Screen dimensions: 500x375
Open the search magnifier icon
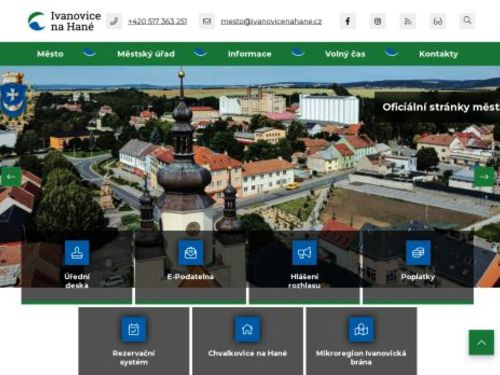pyautogui.click(x=467, y=21)
